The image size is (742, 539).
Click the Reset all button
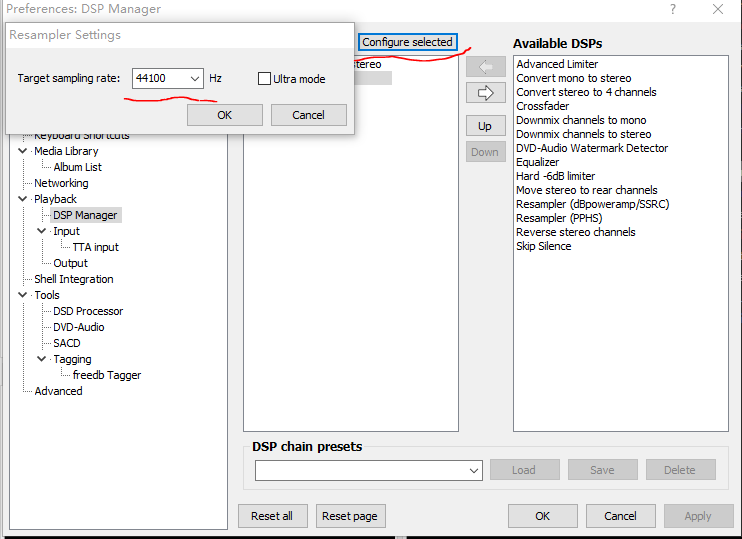coord(272,516)
